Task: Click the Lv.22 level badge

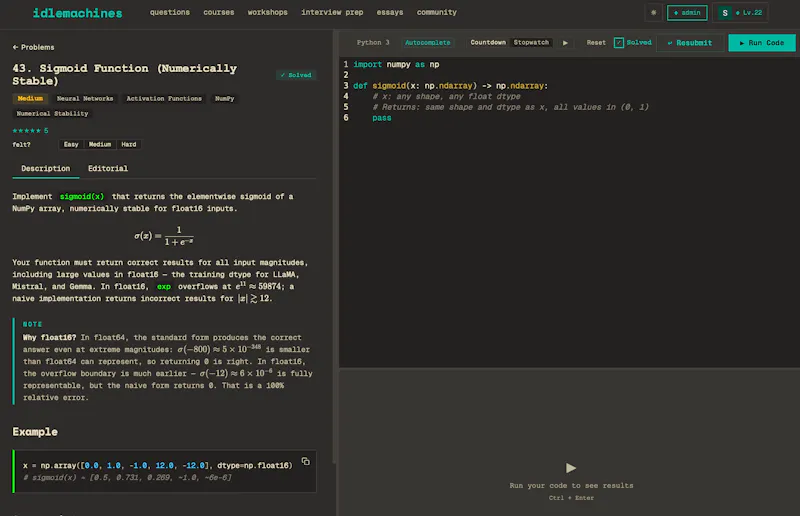Action: [x=749, y=13]
